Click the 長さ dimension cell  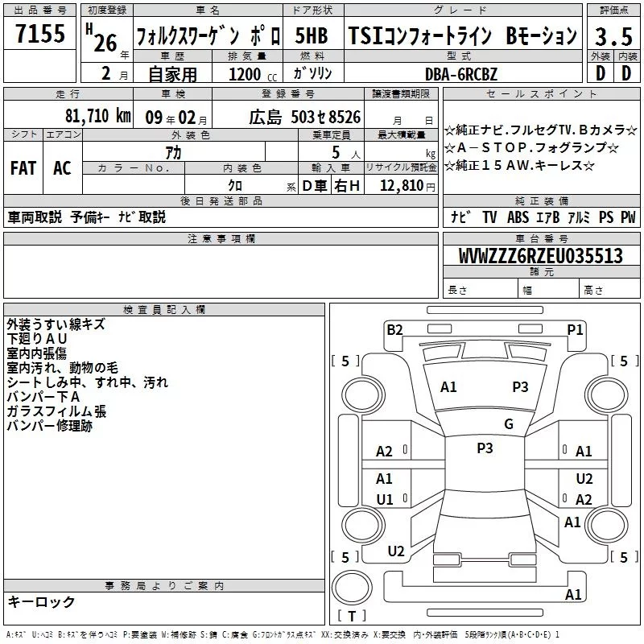pyautogui.click(x=480, y=290)
